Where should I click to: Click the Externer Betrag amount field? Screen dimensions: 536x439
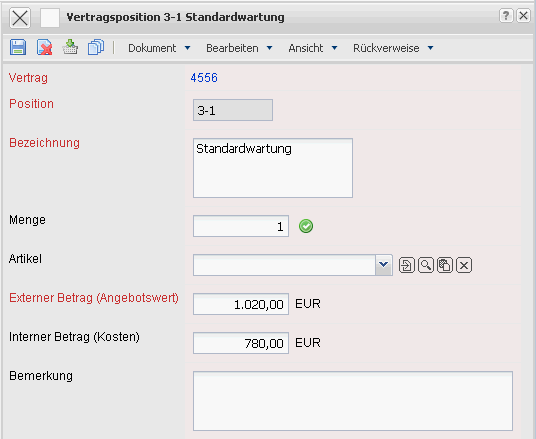[x=241, y=304]
